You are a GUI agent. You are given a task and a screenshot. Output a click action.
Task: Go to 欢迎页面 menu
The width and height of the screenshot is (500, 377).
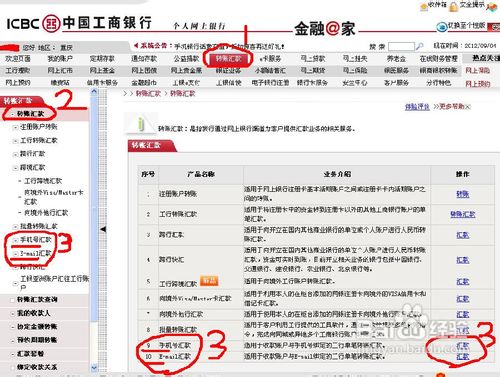(x=18, y=59)
